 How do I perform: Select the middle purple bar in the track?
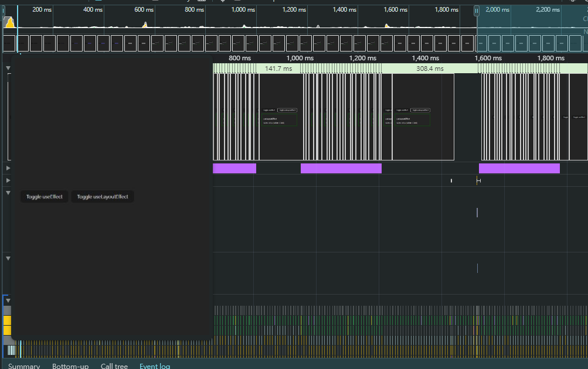[x=341, y=169]
